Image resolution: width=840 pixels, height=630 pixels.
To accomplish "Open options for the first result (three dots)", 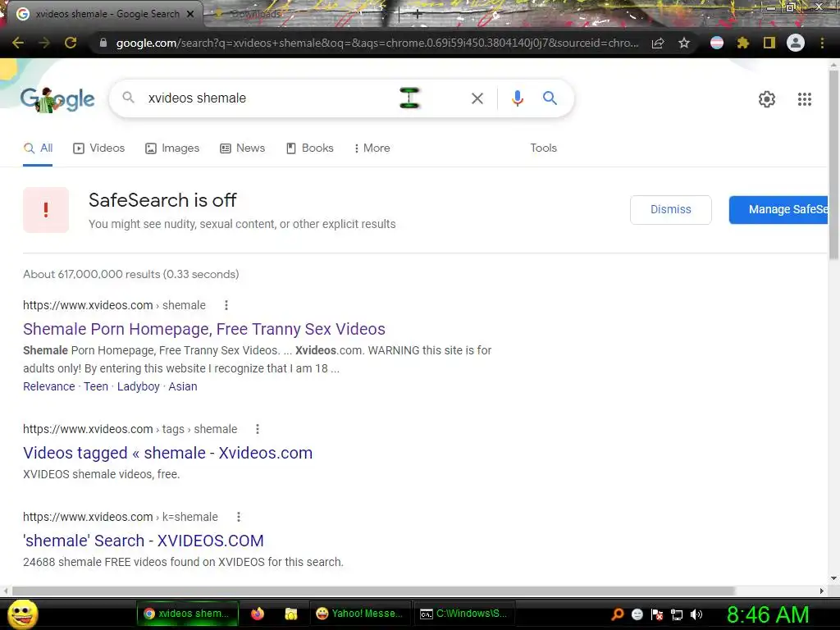I will [x=226, y=305].
